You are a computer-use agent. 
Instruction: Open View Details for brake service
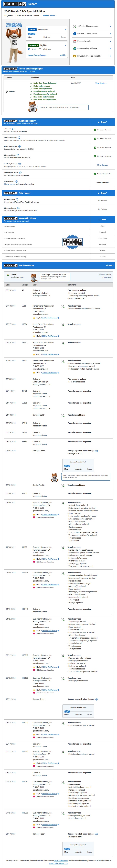101,83
